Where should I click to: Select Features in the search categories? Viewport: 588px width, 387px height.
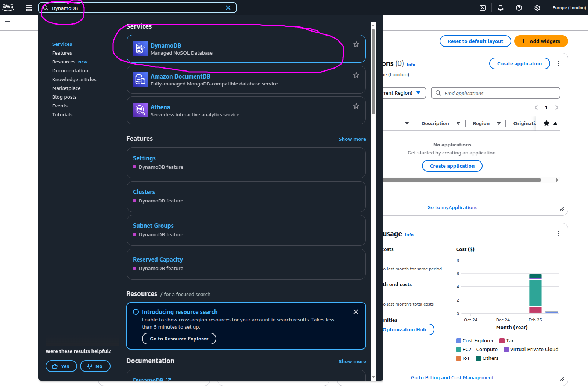(x=62, y=53)
